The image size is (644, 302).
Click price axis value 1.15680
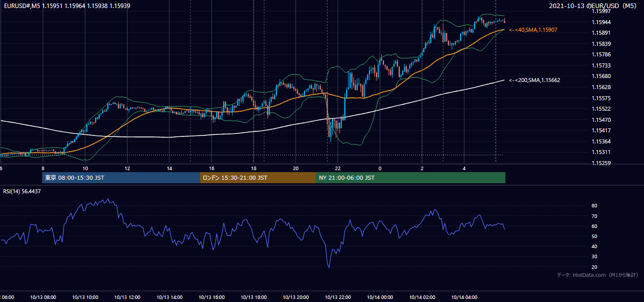coord(601,76)
